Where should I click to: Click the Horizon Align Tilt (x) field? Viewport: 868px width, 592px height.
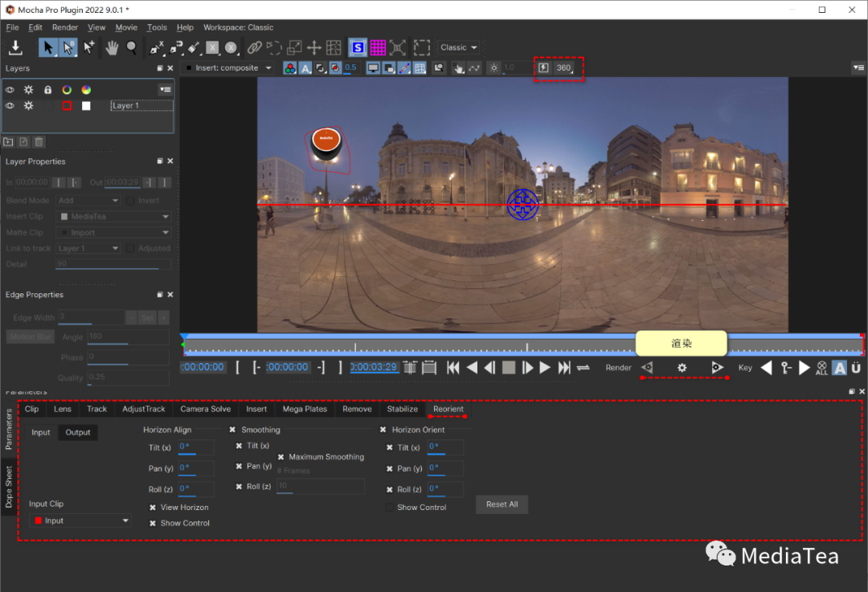[196, 447]
